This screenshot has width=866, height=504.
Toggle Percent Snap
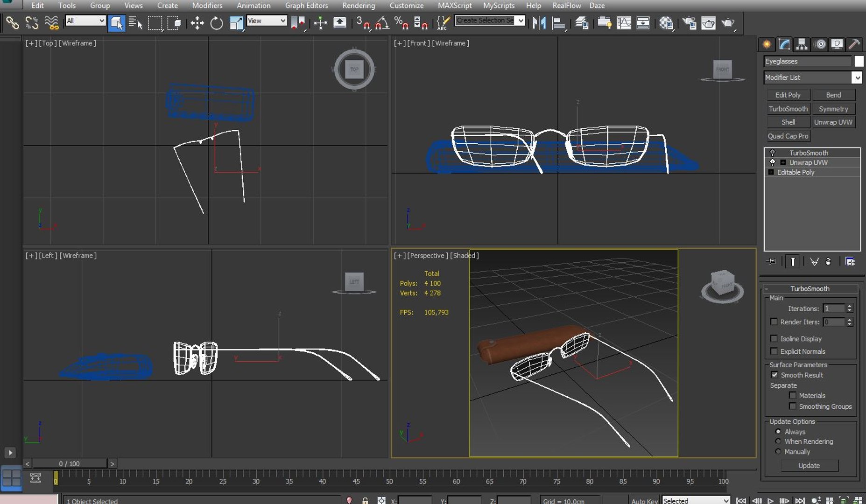pos(401,23)
